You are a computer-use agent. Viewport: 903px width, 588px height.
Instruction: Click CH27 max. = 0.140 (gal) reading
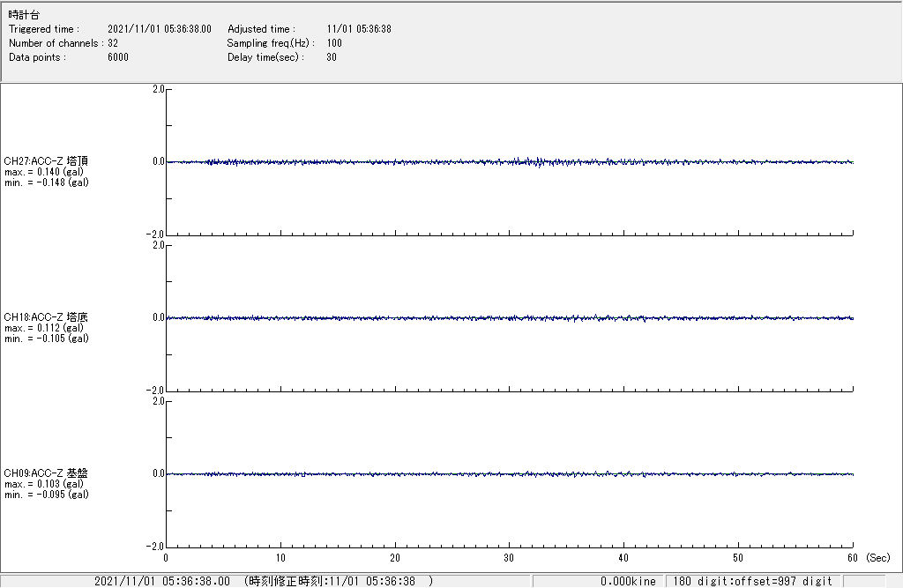44,172
